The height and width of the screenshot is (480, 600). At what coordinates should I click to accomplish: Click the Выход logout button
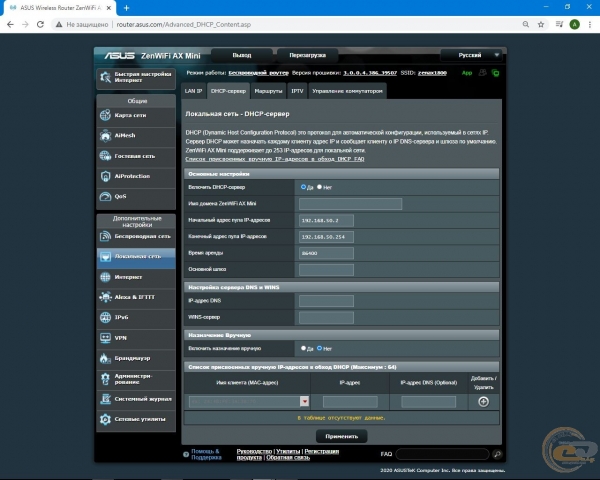(242, 55)
